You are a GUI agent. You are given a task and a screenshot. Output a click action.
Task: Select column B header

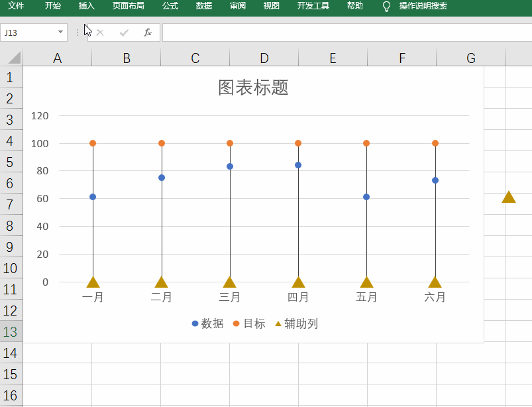(x=127, y=58)
